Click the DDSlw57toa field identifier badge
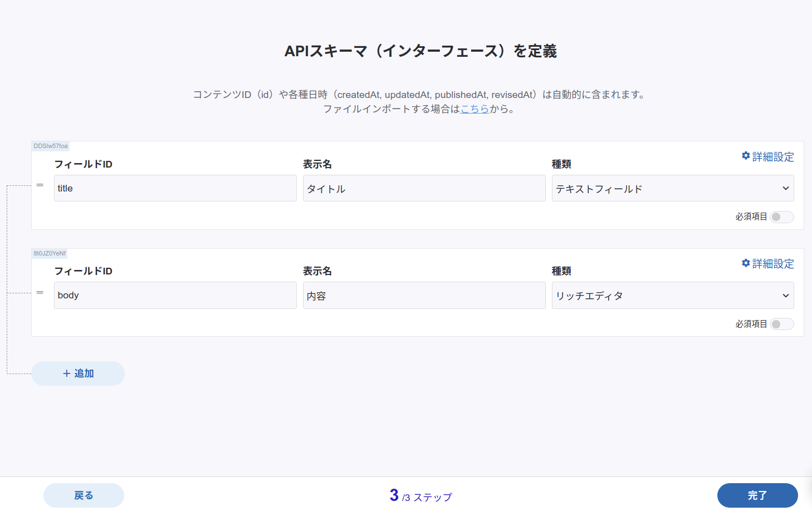This screenshot has width=812, height=511. [50, 146]
